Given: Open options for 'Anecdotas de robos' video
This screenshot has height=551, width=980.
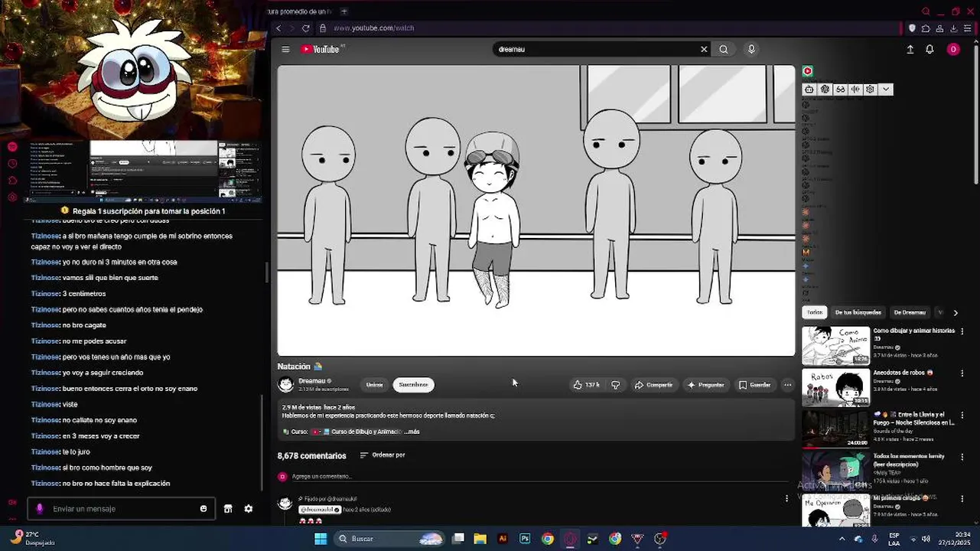Looking at the screenshot, I should (962, 373).
